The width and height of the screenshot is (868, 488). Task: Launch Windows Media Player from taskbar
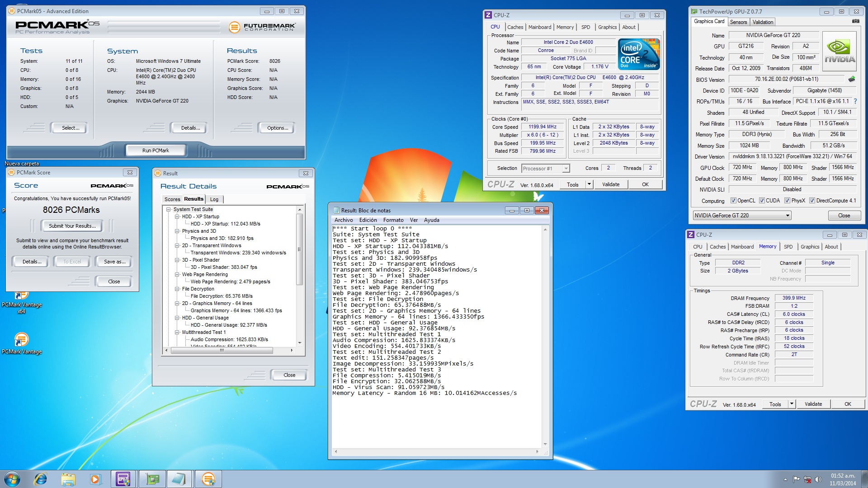(x=95, y=479)
